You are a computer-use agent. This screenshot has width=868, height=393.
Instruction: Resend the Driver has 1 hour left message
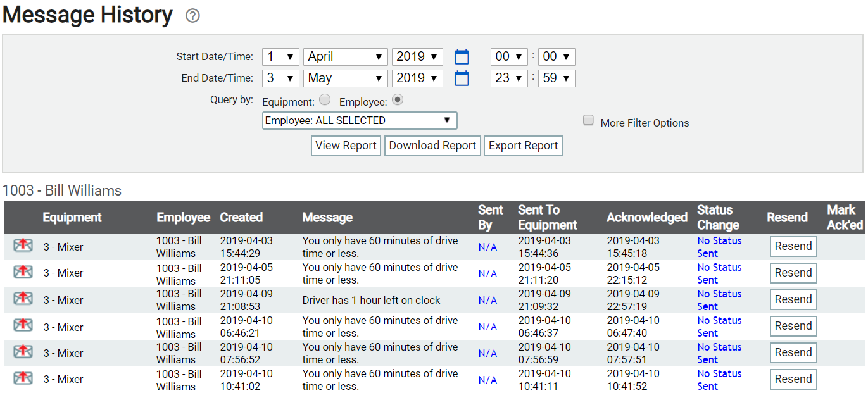pyautogui.click(x=793, y=299)
